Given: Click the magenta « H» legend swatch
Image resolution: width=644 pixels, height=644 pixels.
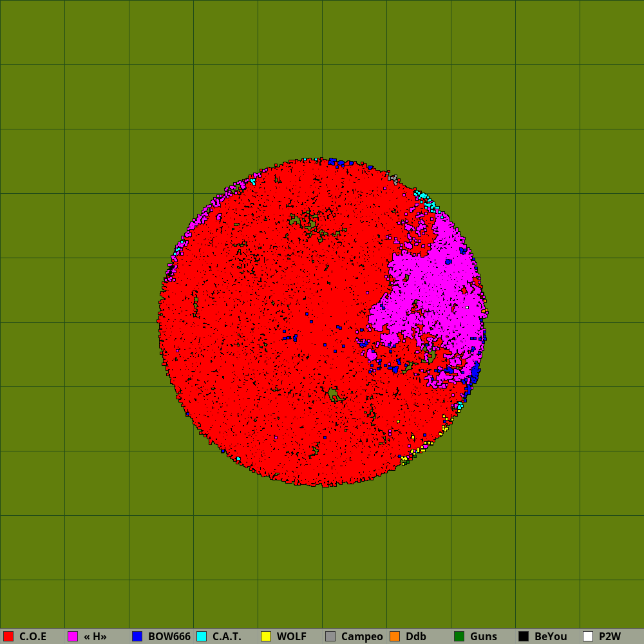Looking at the screenshot, I should click(x=73, y=636).
